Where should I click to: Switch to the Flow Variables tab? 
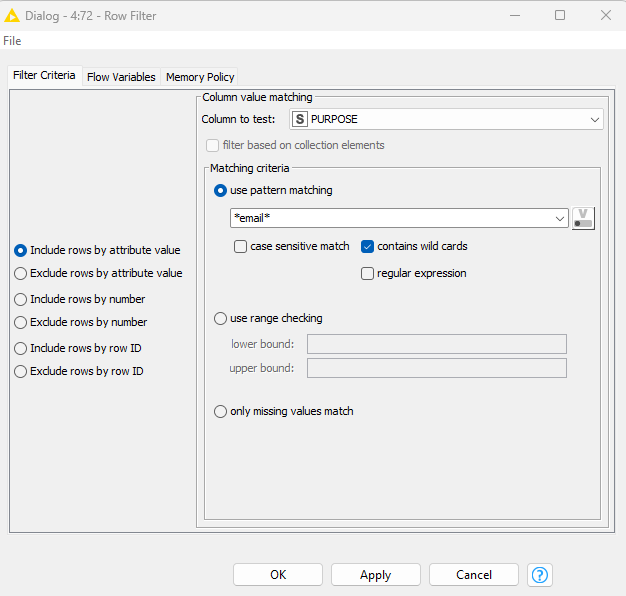point(121,77)
